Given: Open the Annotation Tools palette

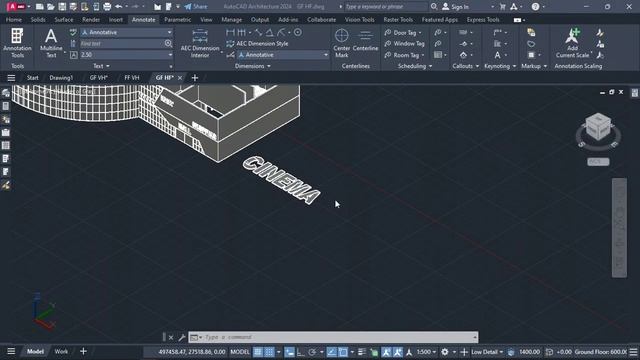Looking at the screenshot, I should coord(17,43).
